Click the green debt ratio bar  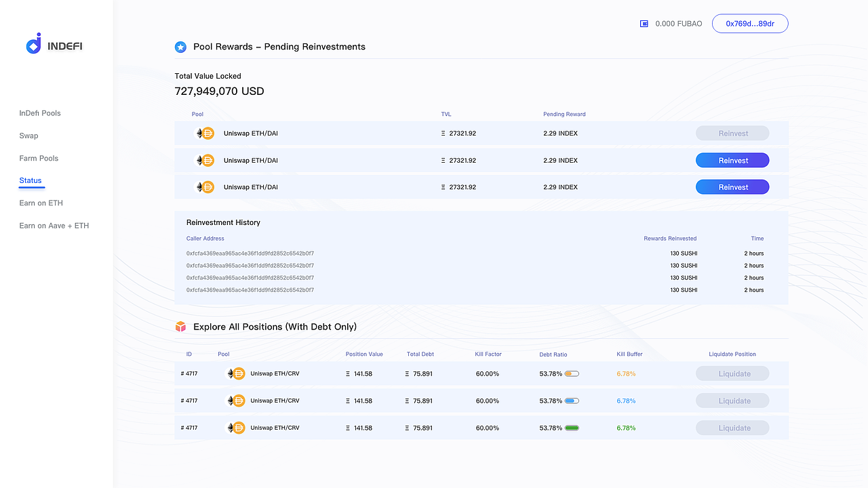tap(572, 428)
